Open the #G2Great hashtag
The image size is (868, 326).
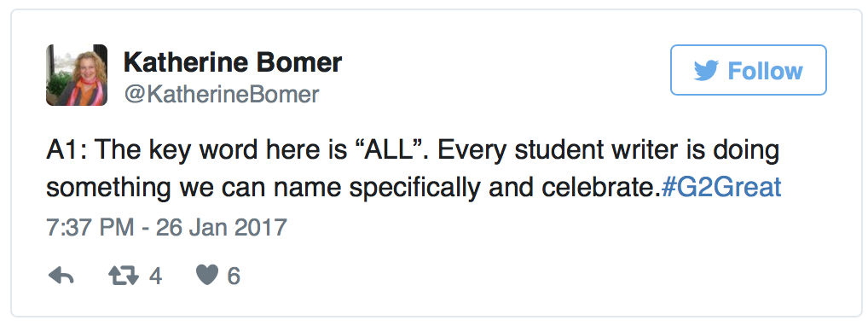721,188
